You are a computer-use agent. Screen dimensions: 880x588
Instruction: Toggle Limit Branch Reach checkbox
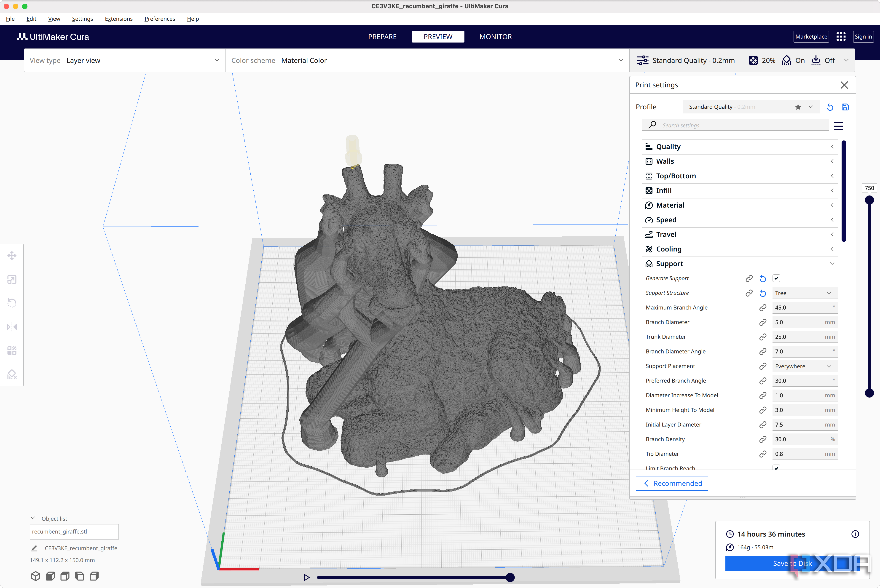coord(776,468)
